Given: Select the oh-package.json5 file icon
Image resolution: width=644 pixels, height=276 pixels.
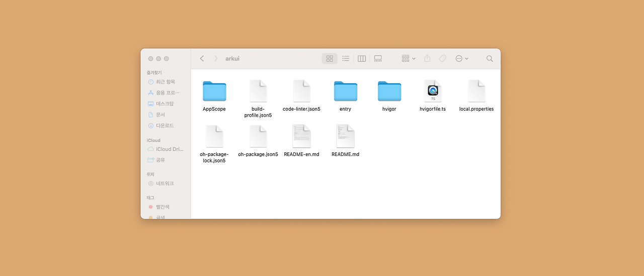Looking at the screenshot, I should 258,136.
